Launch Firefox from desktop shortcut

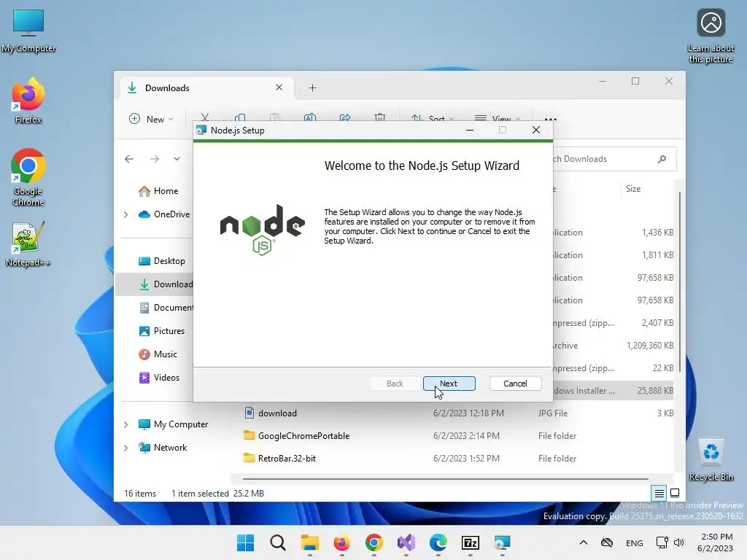(28, 101)
